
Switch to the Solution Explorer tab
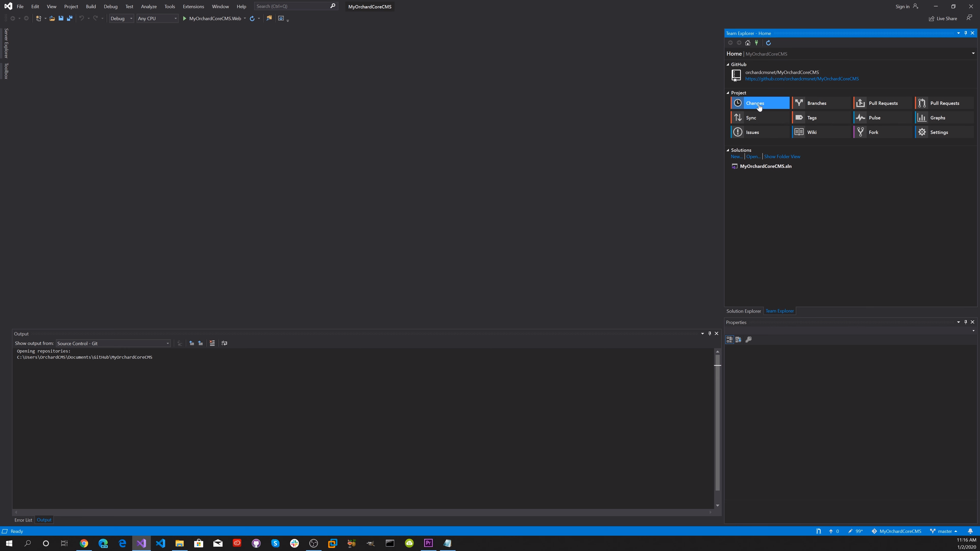pyautogui.click(x=743, y=311)
